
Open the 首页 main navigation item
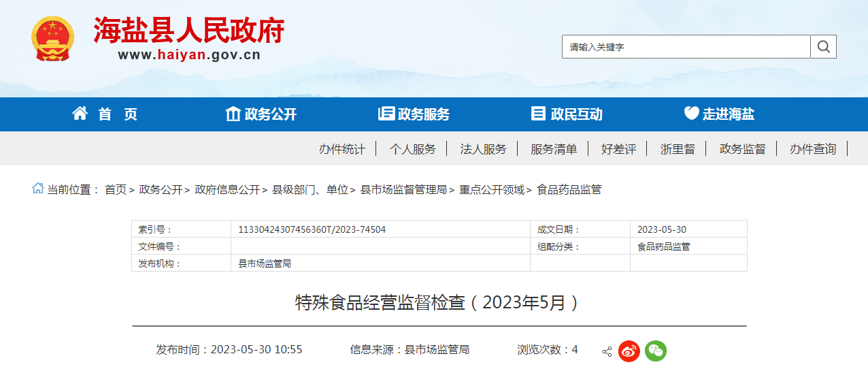tap(118, 114)
